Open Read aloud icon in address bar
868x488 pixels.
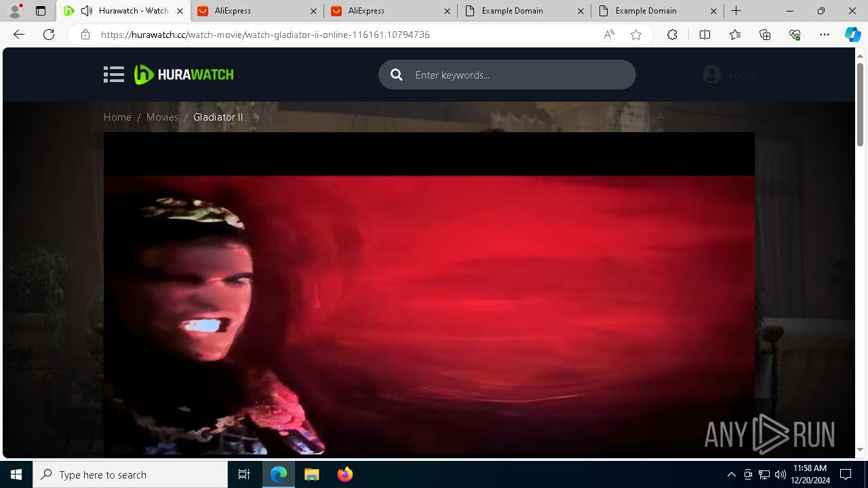(609, 35)
